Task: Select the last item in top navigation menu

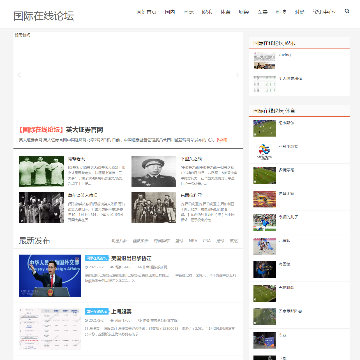Action: click(324, 12)
